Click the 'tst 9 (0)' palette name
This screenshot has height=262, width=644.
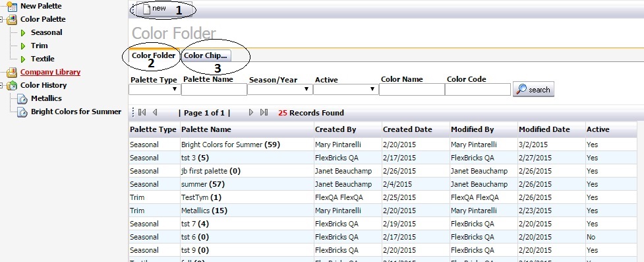click(196, 250)
